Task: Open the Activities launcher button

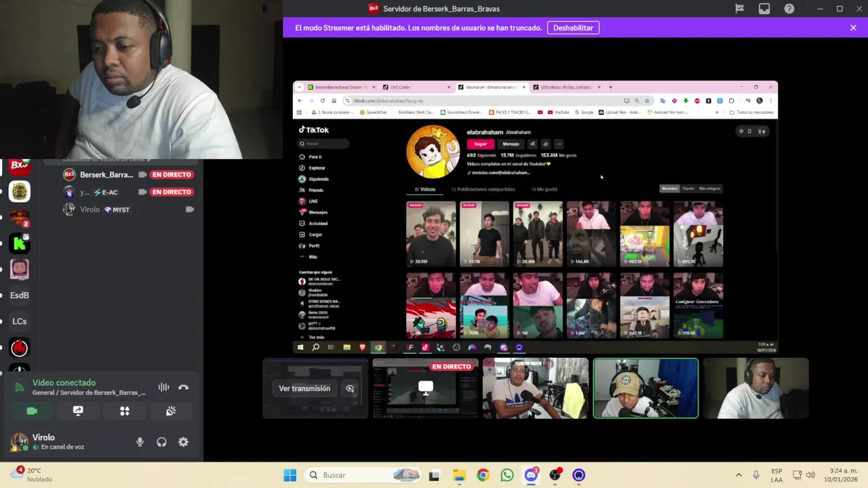Action: [x=125, y=411]
